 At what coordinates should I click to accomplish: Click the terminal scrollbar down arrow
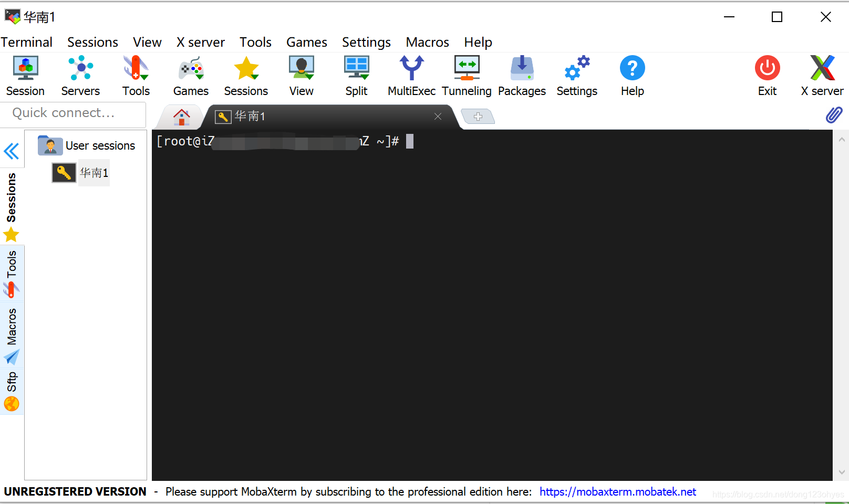841,471
